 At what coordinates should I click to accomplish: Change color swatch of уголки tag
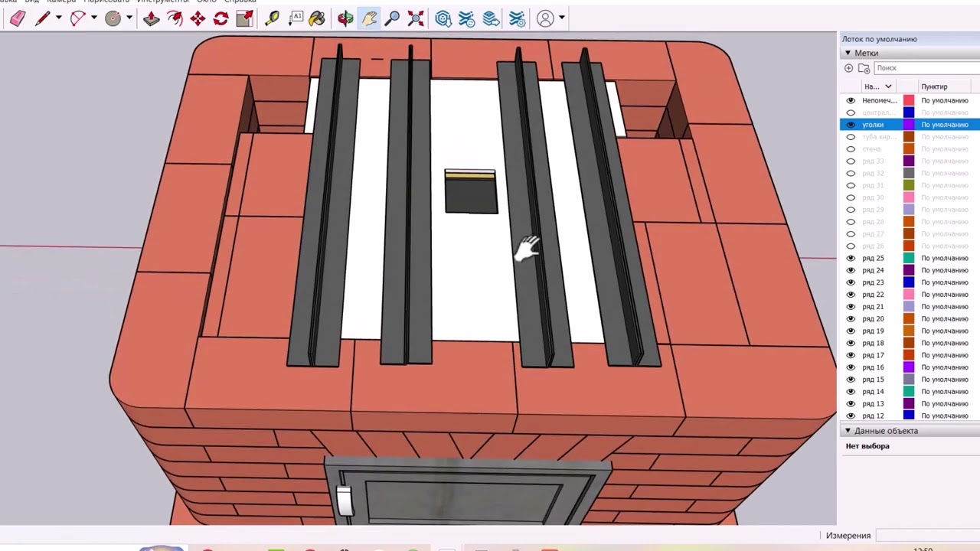(909, 125)
